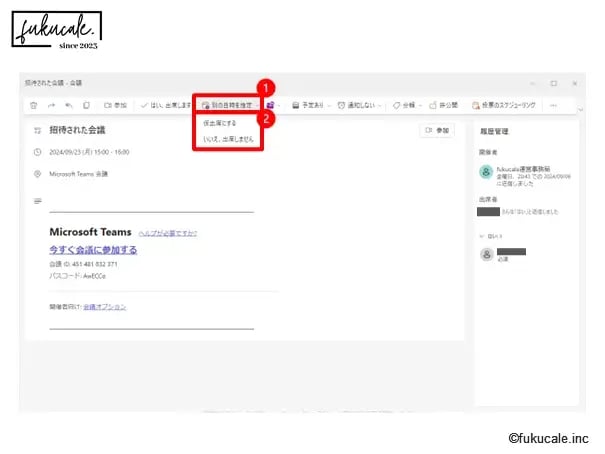Open the 分類 categorize dropdown
This screenshot has height=454, width=605.
(x=407, y=105)
